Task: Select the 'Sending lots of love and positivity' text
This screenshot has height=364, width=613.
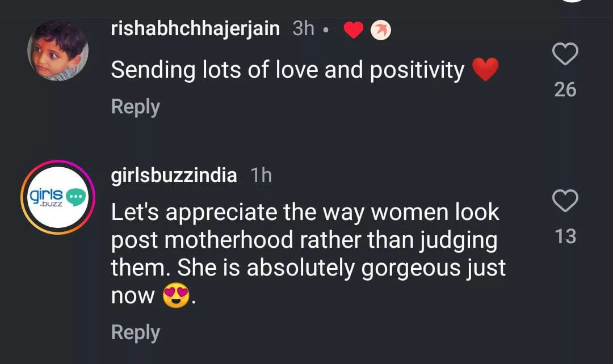Action: click(288, 70)
